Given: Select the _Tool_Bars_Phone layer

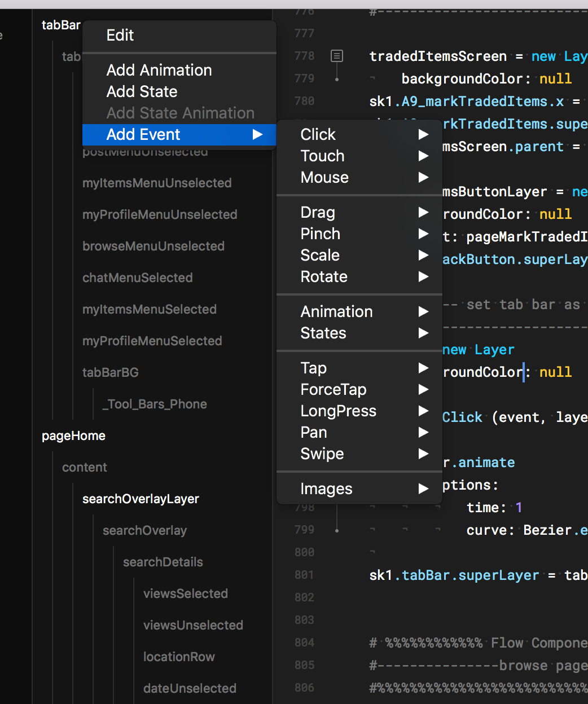Looking at the screenshot, I should (154, 404).
